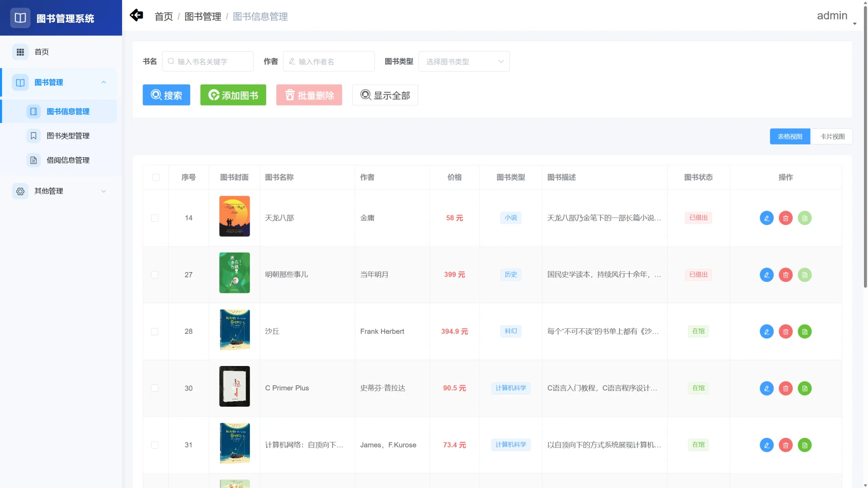Select the 首页 grid icon in sidebar
Viewport: 868px width, 488px height.
pos(20,52)
